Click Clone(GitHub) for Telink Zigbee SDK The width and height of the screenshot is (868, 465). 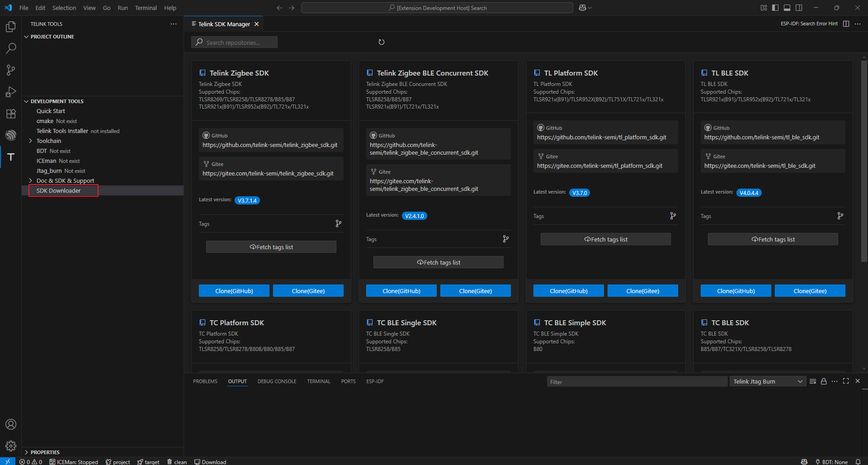[x=234, y=290]
